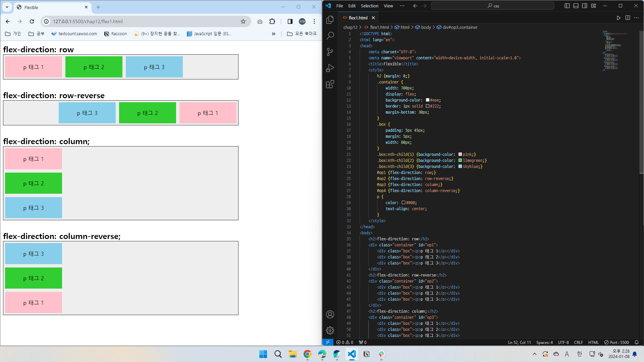Image resolution: width=644 pixels, height=362 pixels.
Task: Open the 공부 bookmark folder
Action: (x=37, y=34)
